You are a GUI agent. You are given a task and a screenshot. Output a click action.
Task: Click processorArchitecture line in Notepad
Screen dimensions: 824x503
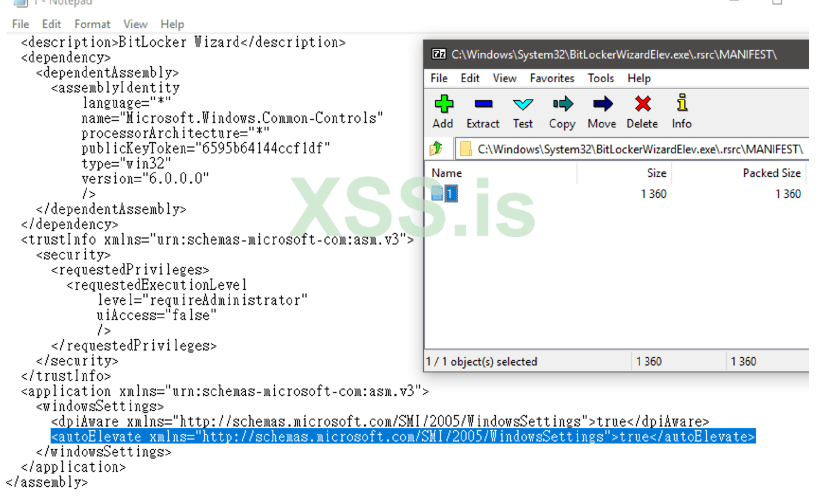pos(176,133)
